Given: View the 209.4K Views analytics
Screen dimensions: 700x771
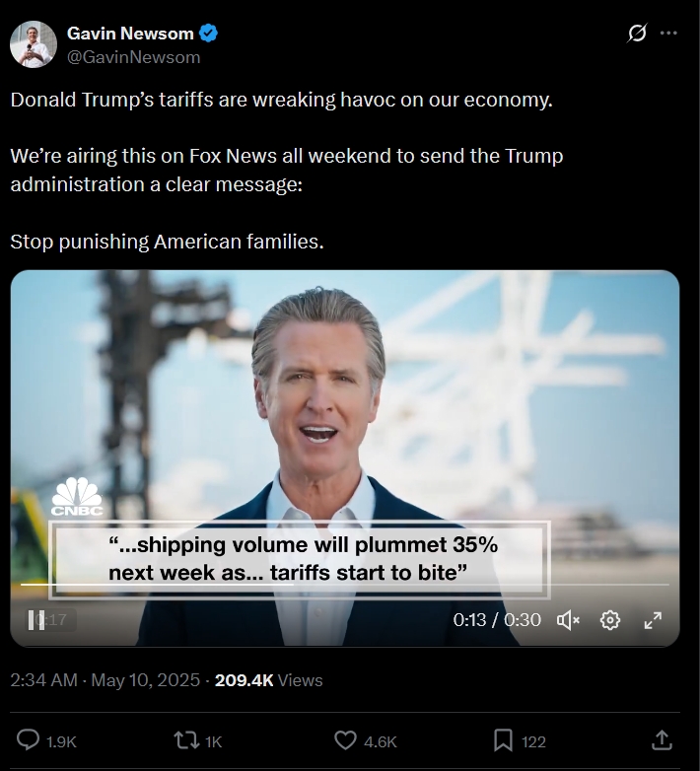Looking at the screenshot, I should 268,680.
